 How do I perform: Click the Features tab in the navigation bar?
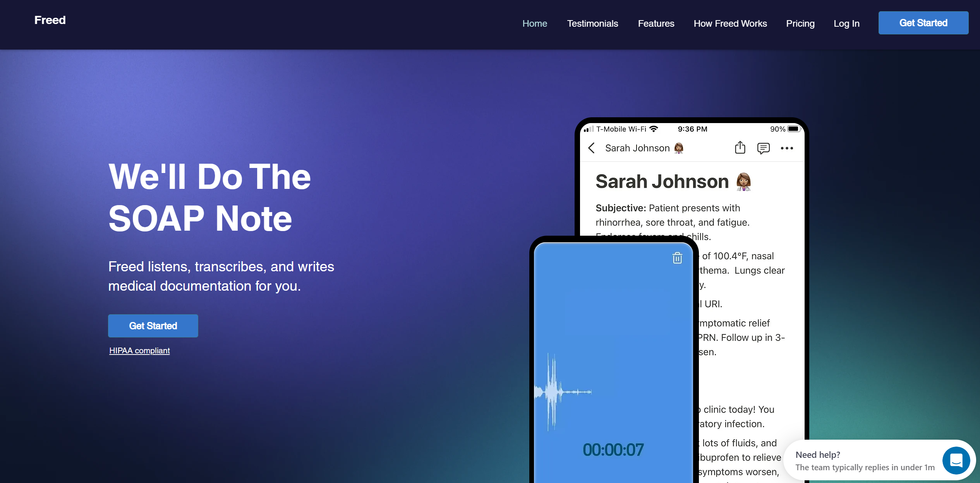656,23
